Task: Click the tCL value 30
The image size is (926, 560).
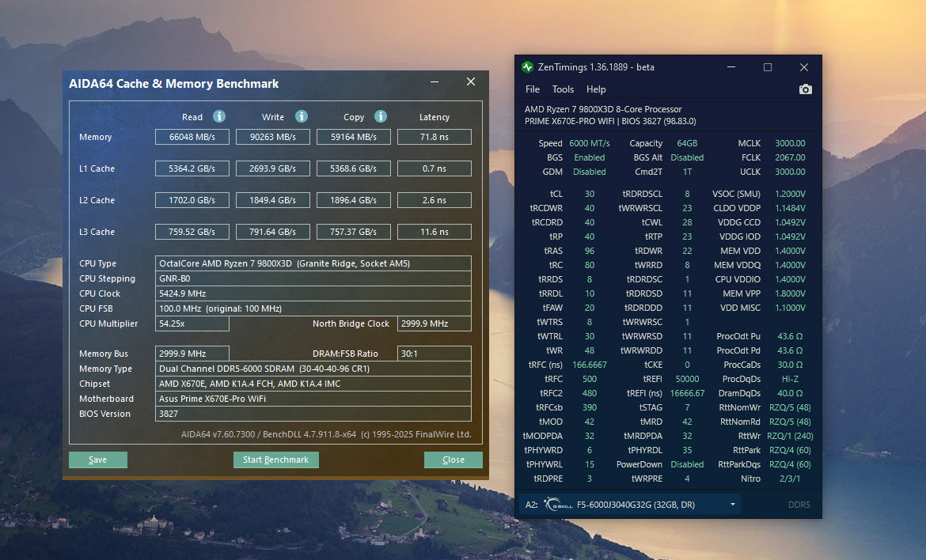Action: tap(590, 194)
